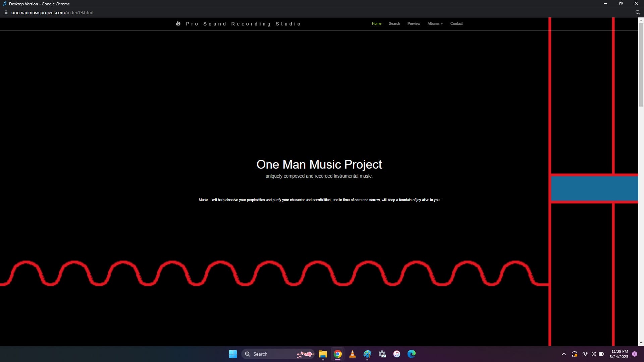Click the Contact link
The image size is (644, 362).
click(x=456, y=23)
